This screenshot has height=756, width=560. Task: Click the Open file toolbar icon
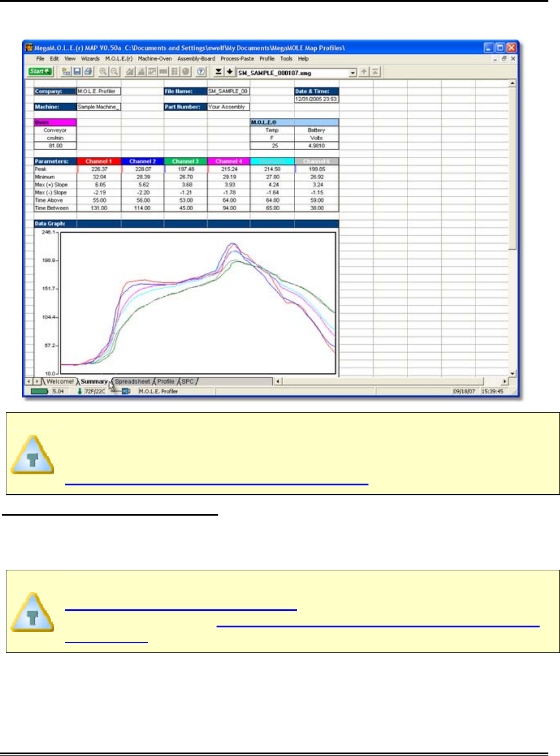[x=66, y=72]
